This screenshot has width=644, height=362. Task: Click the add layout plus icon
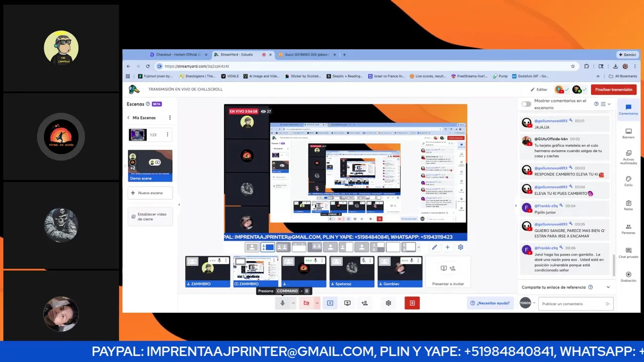(x=447, y=247)
